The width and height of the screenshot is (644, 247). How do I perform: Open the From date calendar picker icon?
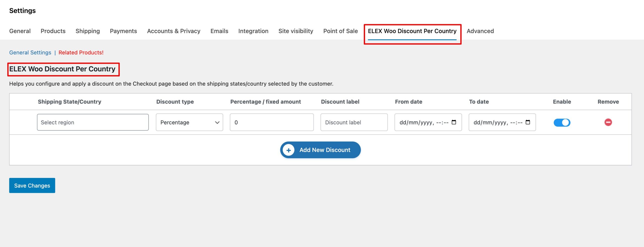point(454,122)
